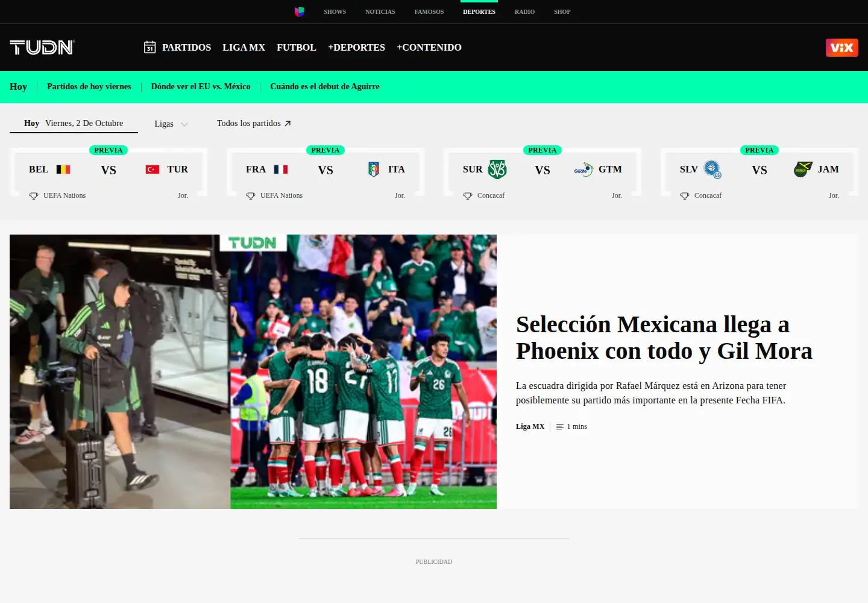
Task: Click external arrow icon beside Todos los partidos
Action: [288, 124]
